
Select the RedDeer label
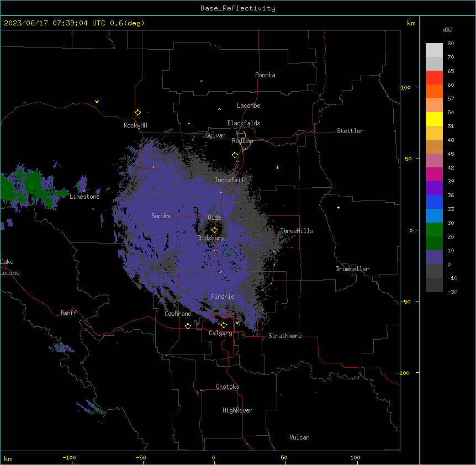[x=243, y=141]
